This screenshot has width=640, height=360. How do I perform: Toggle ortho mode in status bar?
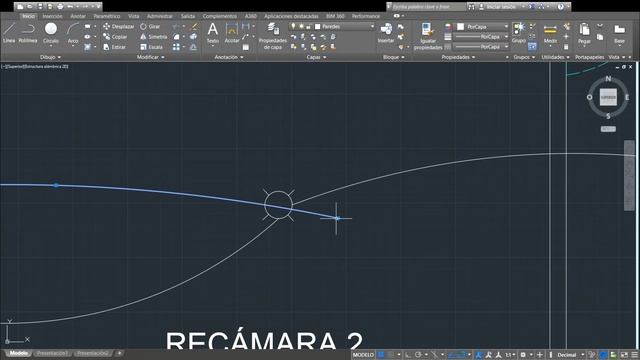(408, 355)
